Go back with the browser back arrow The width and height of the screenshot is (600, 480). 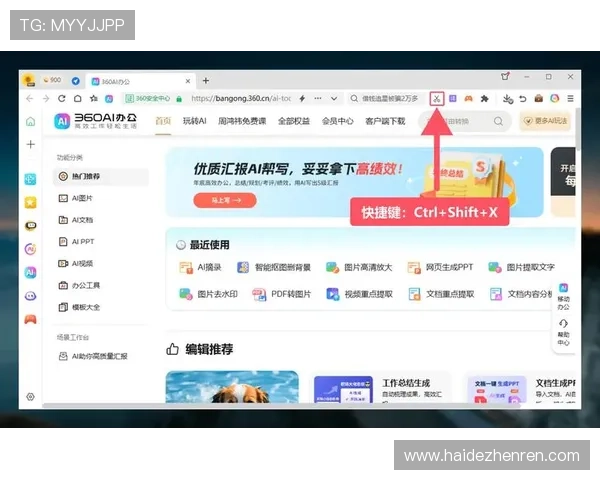(x=30, y=99)
